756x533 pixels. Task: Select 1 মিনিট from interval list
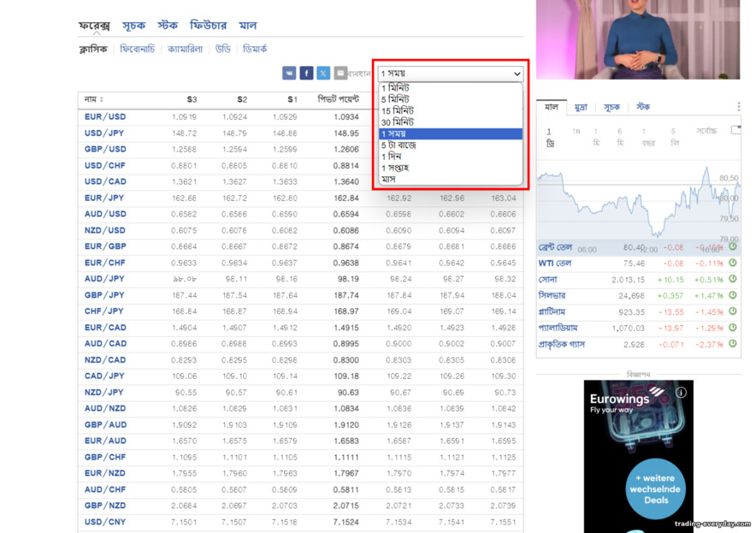(451, 88)
